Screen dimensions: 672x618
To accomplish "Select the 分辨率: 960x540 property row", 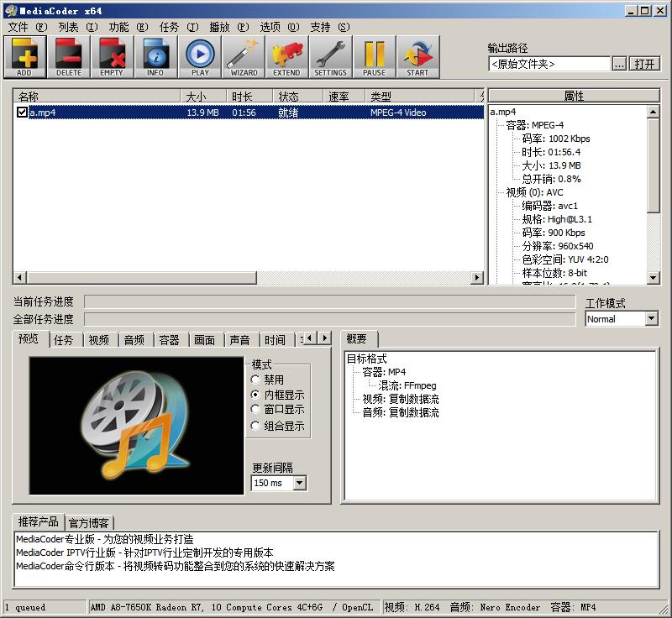I will coord(558,246).
